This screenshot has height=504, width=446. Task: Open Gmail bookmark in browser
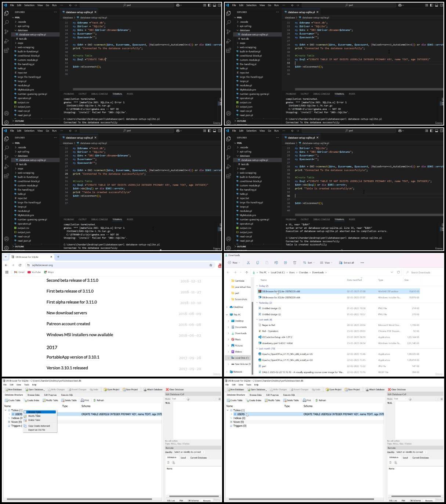pos(19,272)
